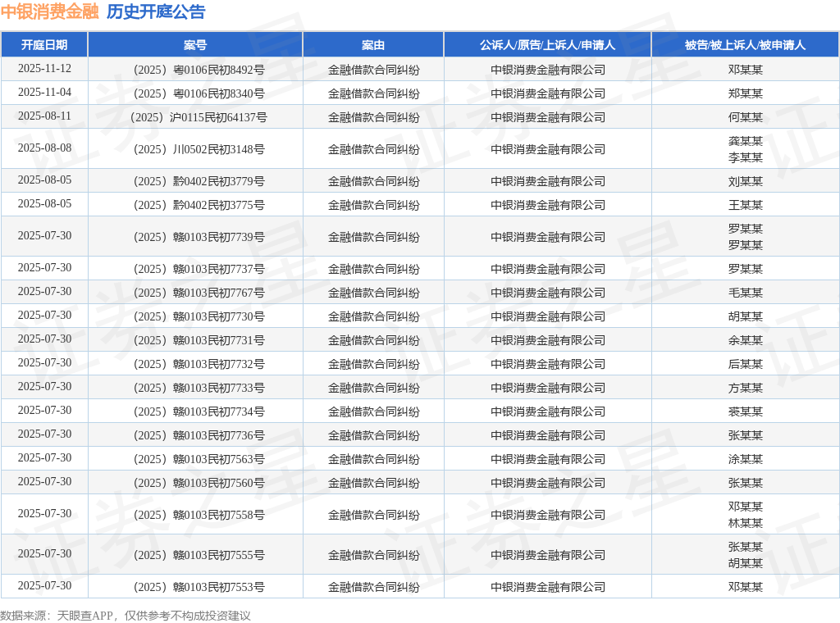Click the date 2025-08-11 cell

coord(44,116)
